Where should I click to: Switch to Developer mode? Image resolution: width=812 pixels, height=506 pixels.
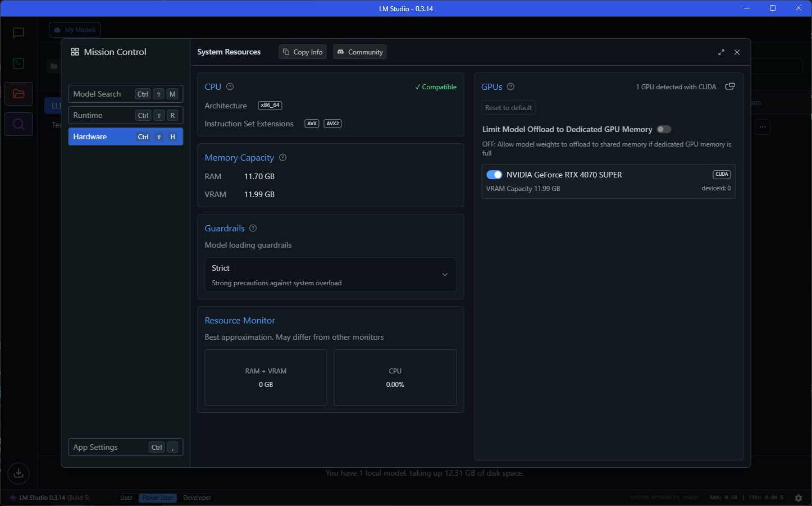tap(197, 498)
